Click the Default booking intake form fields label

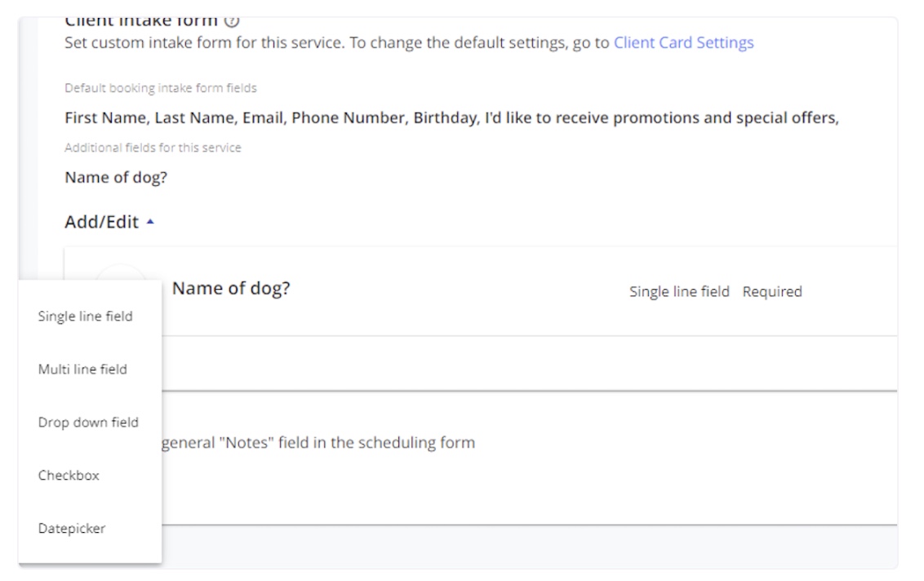[161, 88]
